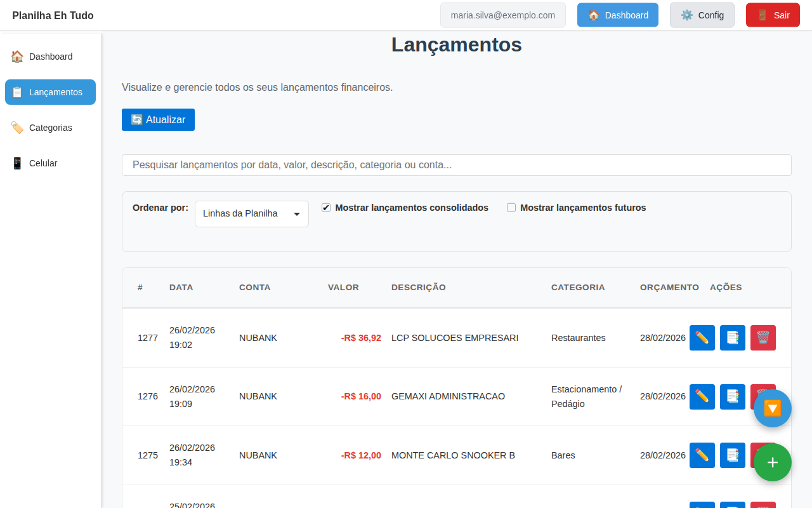Screen dimensions: 812x508
Task: Enable Mostrar lançamentos futuros
Action: point(511,207)
